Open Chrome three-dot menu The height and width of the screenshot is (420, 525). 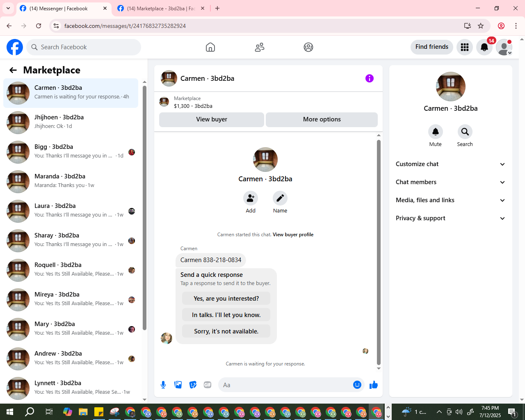click(x=516, y=26)
